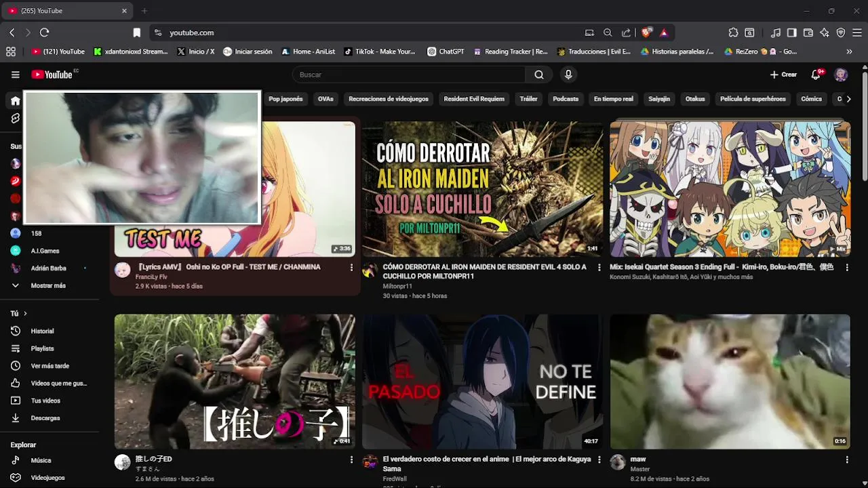
Task: Open the Crear dropdown button
Action: tap(784, 75)
